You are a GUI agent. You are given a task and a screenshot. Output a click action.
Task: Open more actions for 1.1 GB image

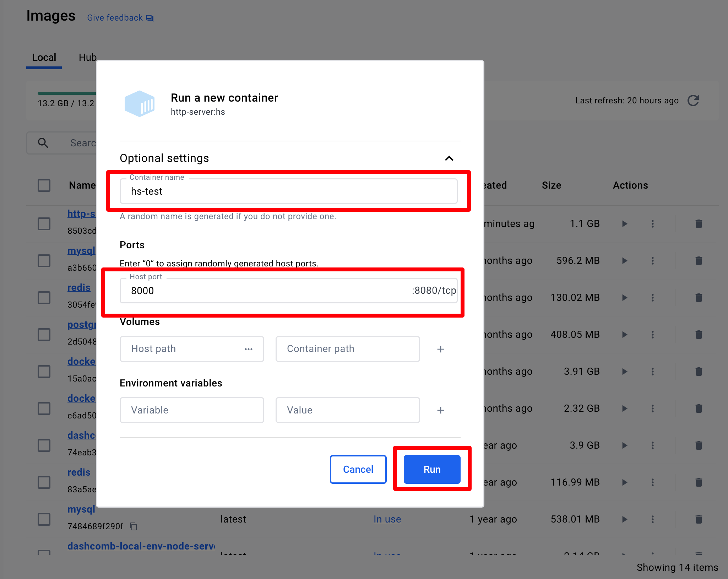653,224
